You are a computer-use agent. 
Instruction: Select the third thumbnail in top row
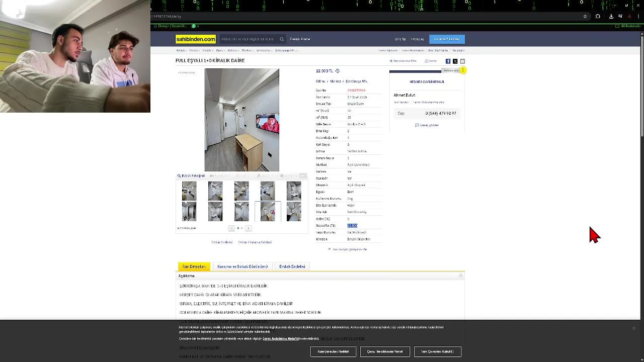[x=242, y=191]
